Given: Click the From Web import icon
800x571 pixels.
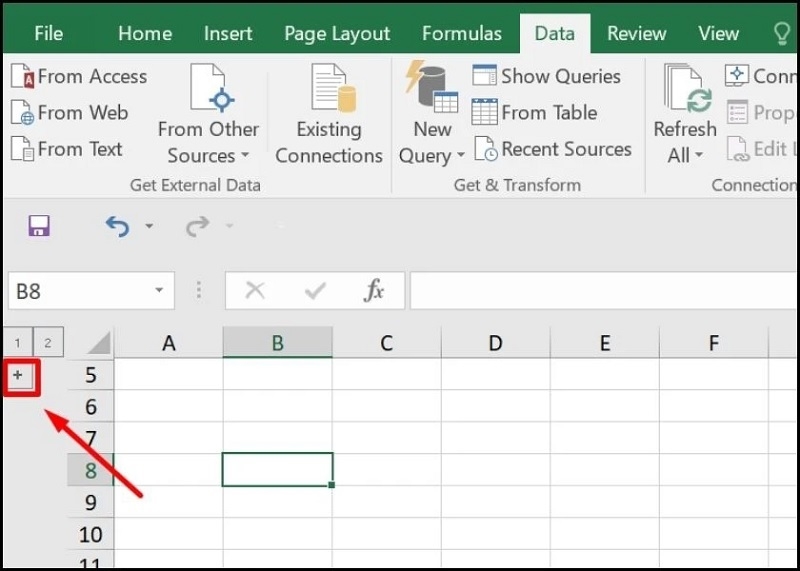Looking at the screenshot, I should click(x=22, y=113).
